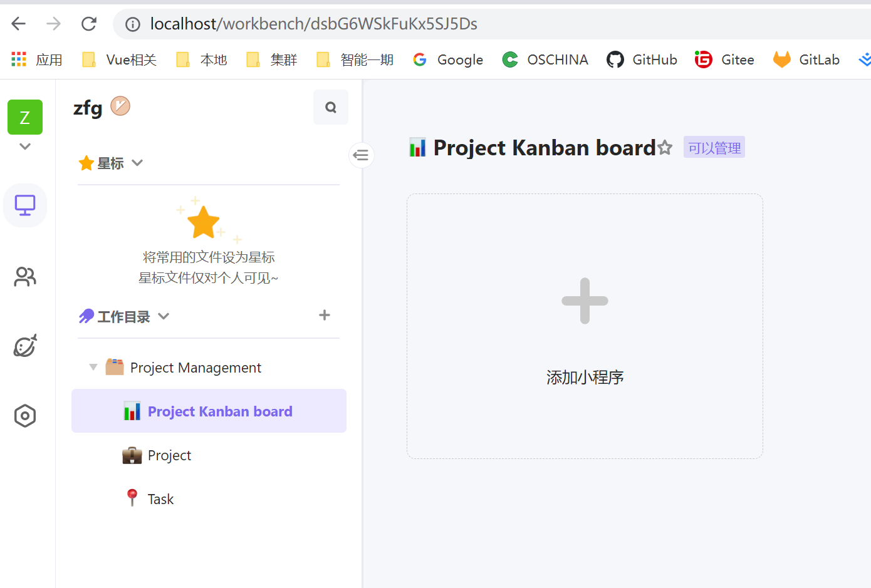
Task: Open the 智能一期 bookmark folder
Action: pos(355,59)
